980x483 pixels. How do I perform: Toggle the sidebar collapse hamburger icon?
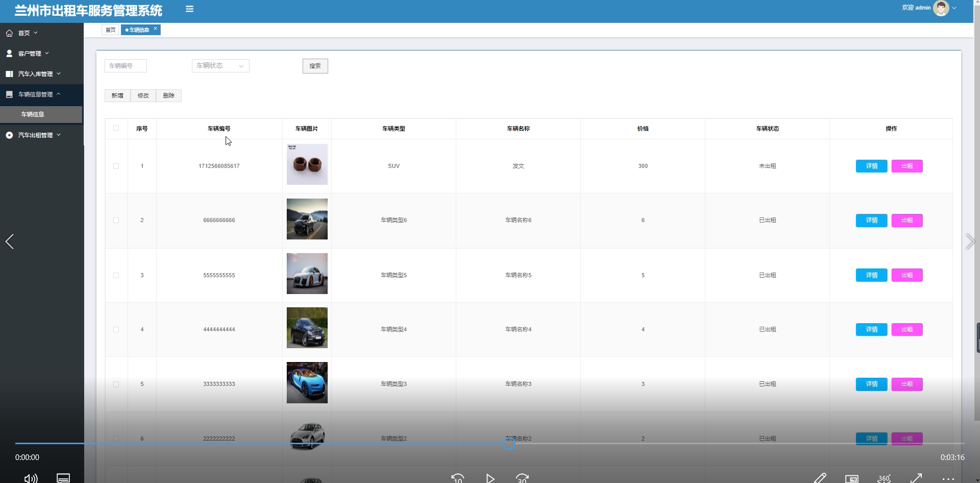pyautogui.click(x=189, y=9)
